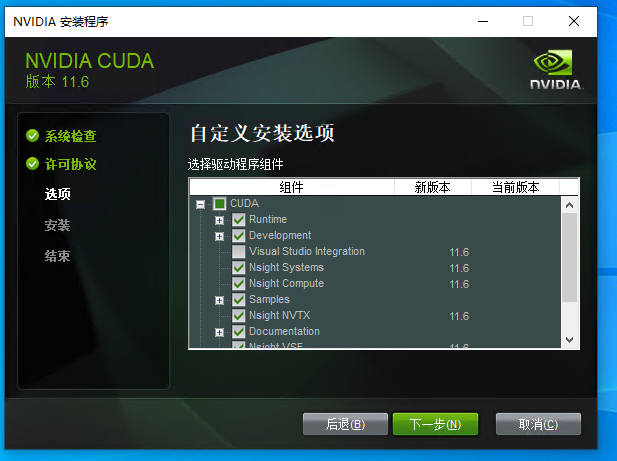The width and height of the screenshot is (617, 461).
Task: Uncheck the Development checkbox
Action: click(x=238, y=236)
